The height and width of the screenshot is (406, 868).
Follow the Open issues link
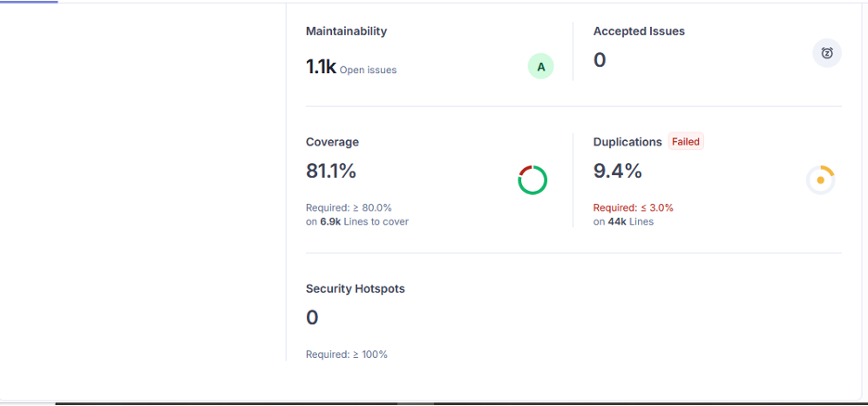pos(368,70)
